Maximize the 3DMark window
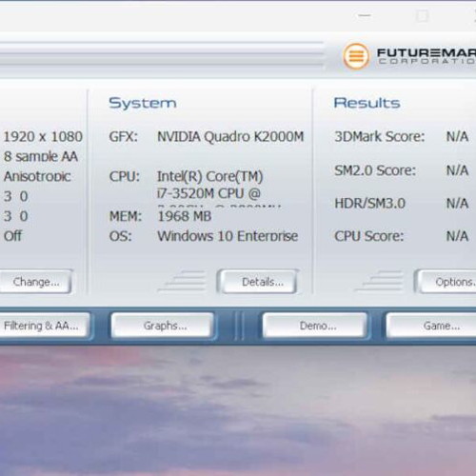Image resolution: width=476 pixels, height=476 pixels. (422, 15)
